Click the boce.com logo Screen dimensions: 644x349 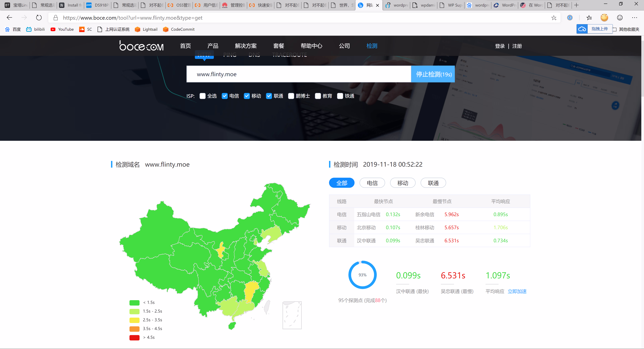[142, 46]
